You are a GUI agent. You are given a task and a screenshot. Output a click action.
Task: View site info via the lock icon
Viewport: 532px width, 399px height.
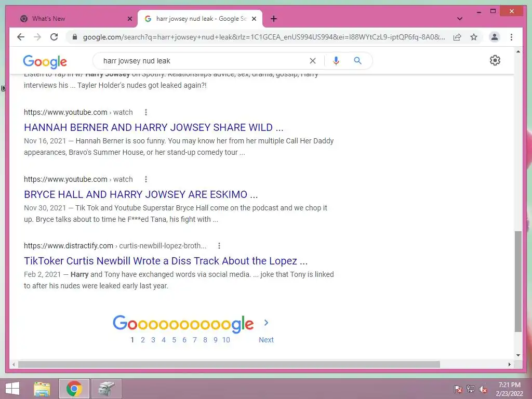75,37
